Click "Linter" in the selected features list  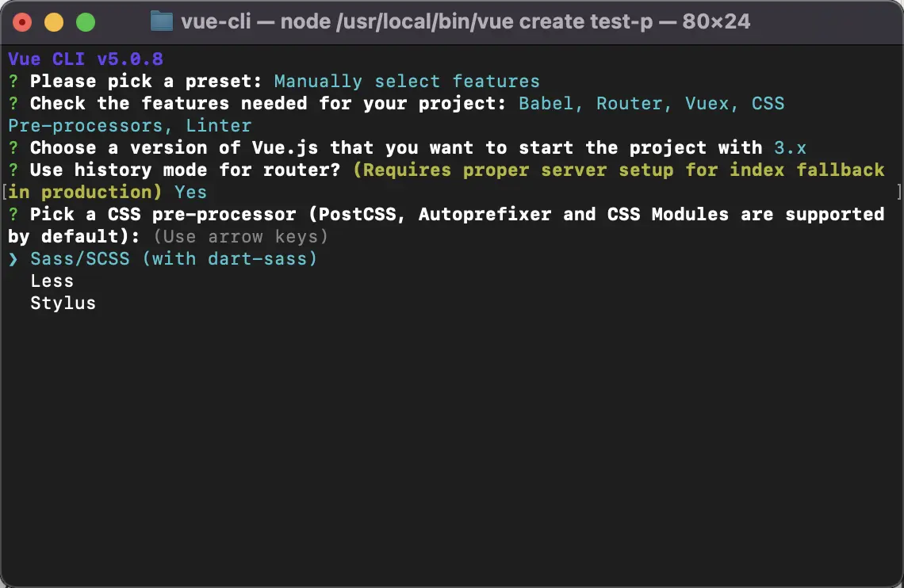point(218,126)
